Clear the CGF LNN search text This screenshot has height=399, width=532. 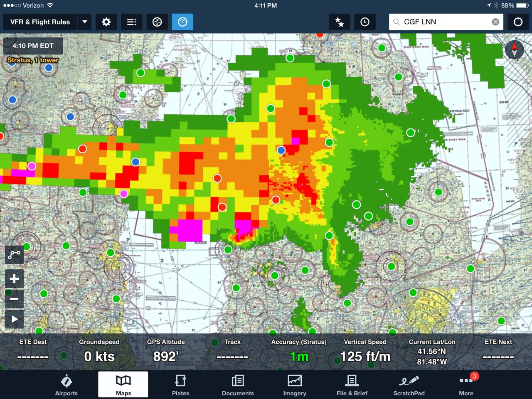pyautogui.click(x=495, y=22)
